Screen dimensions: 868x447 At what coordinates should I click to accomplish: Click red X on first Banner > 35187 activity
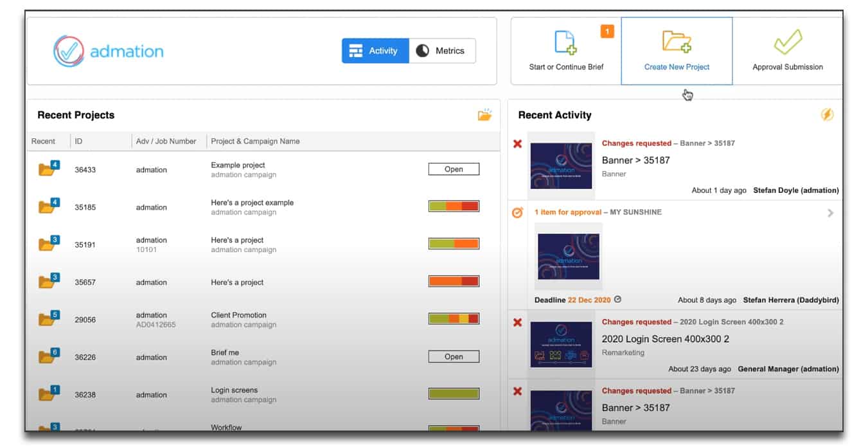[517, 143]
